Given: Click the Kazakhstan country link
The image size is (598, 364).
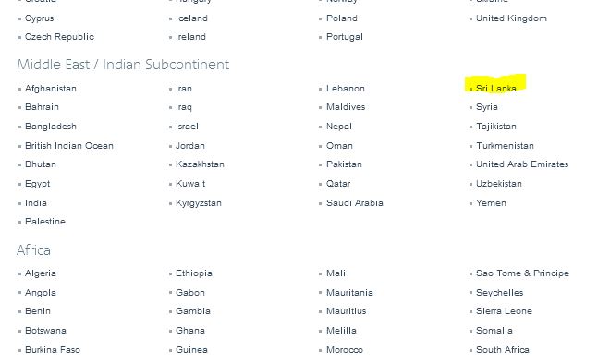Looking at the screenshot, I should click(x=200, y=164).
